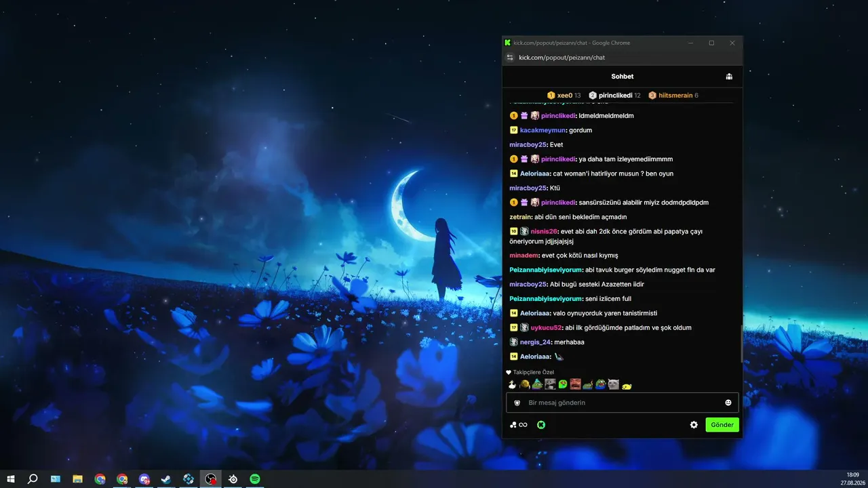Insert the yellow lying duck emote

[x=627, y=386]
